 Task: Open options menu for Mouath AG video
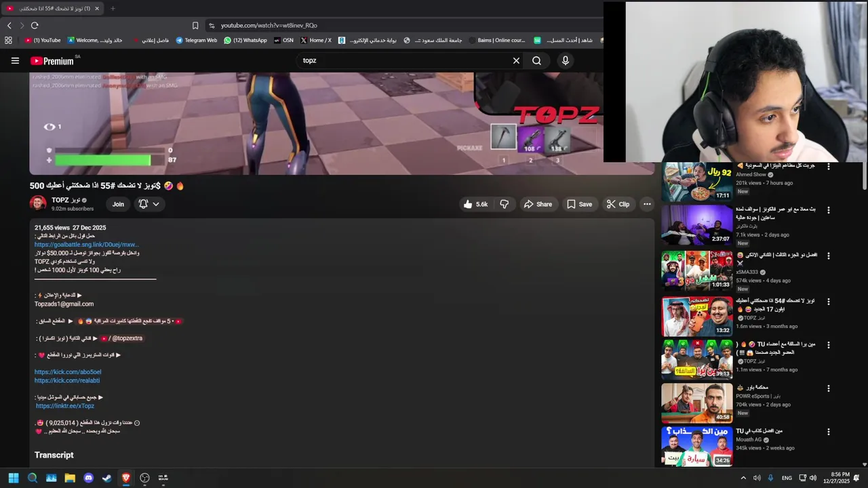tap(828, 432)
